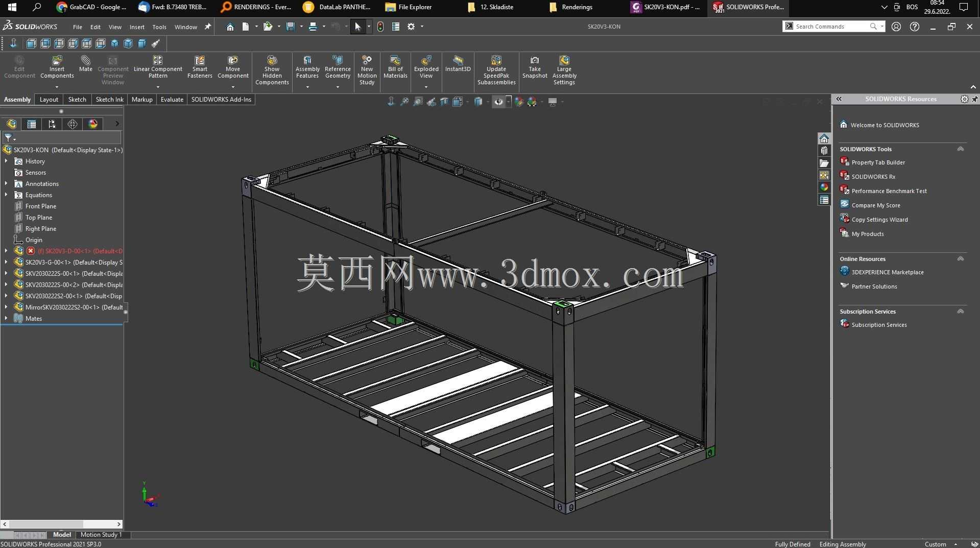Open Insert Components dropdown arrow
The image size is (980, 548).
[x=57, y=87]
